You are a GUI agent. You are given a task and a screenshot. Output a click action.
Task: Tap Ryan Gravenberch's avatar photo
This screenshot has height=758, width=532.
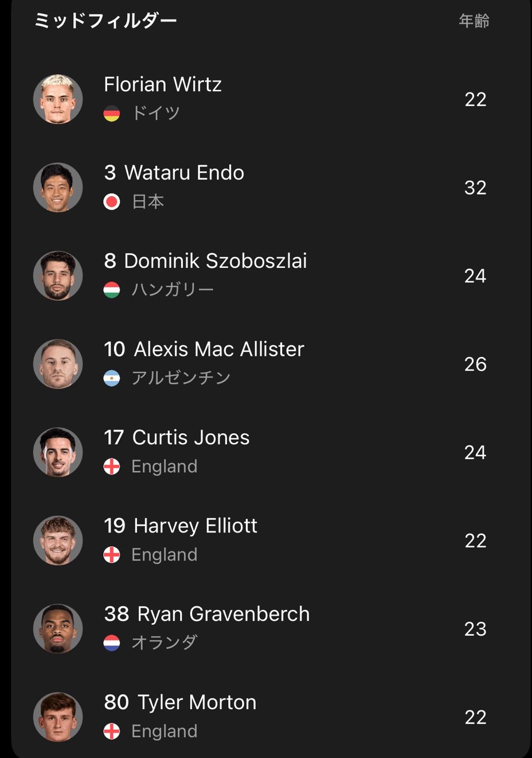(x=58, y=629)
